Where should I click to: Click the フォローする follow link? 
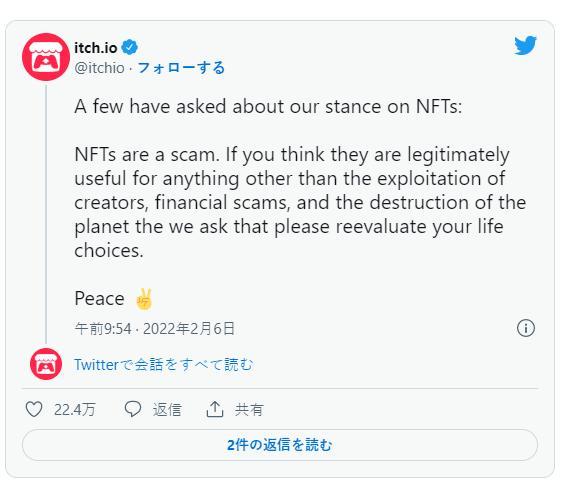click(181, 68)
